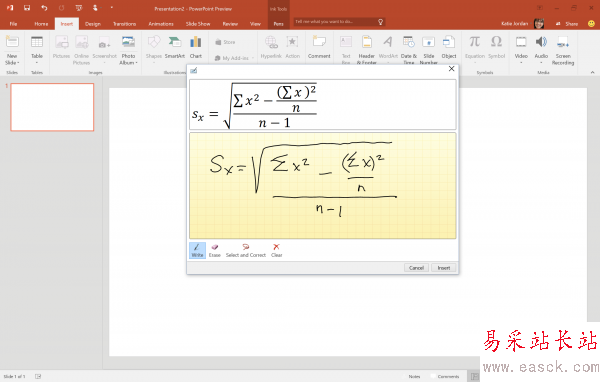Click the Touch/Mouse mode icon

95,8
